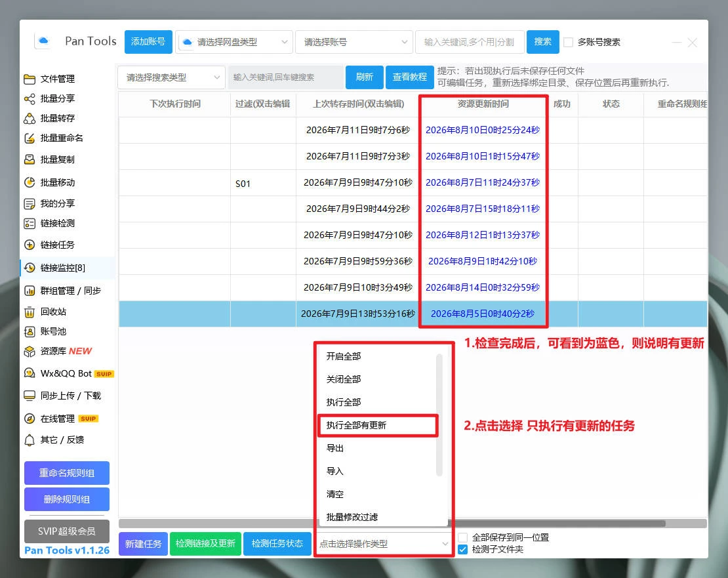The image size is (728, 578).
Task: Click the SVIP超级会员 button
Action: click(67, 531)
